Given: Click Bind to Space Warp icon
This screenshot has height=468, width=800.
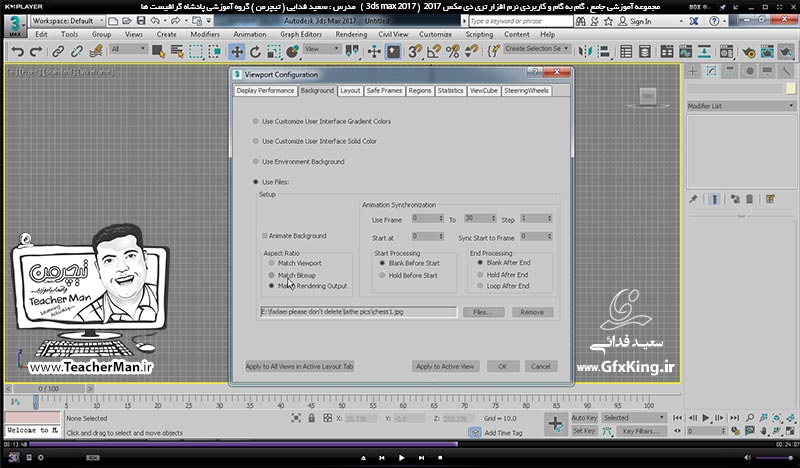Looking at the screenshot, I should pos(96,52).
